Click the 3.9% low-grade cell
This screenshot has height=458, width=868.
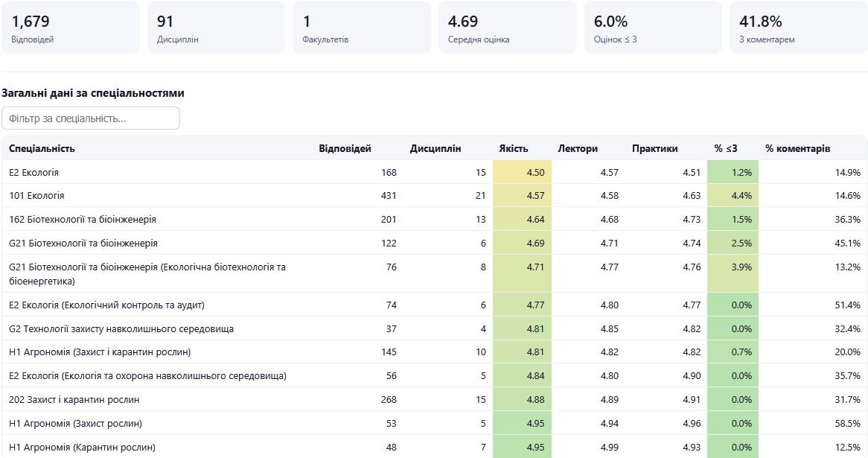(x=733, y=273)
